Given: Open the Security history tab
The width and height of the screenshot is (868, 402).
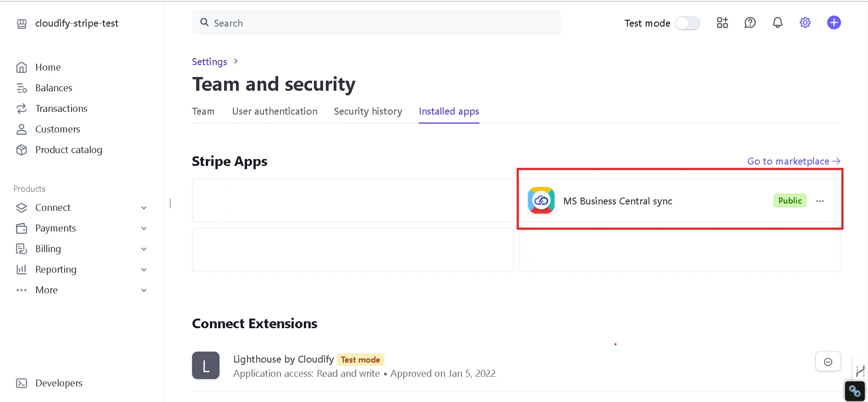Looking at the screenshot, I should coord(368,111).
